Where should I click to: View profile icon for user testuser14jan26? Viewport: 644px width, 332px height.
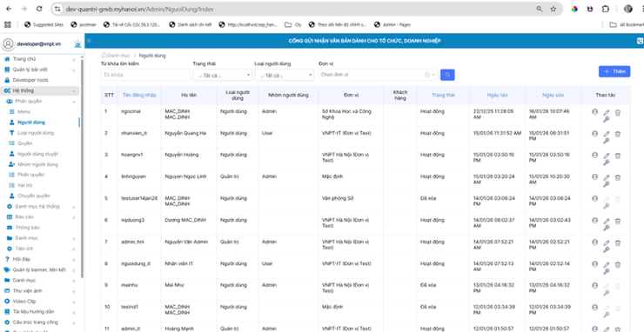point(594,199)
